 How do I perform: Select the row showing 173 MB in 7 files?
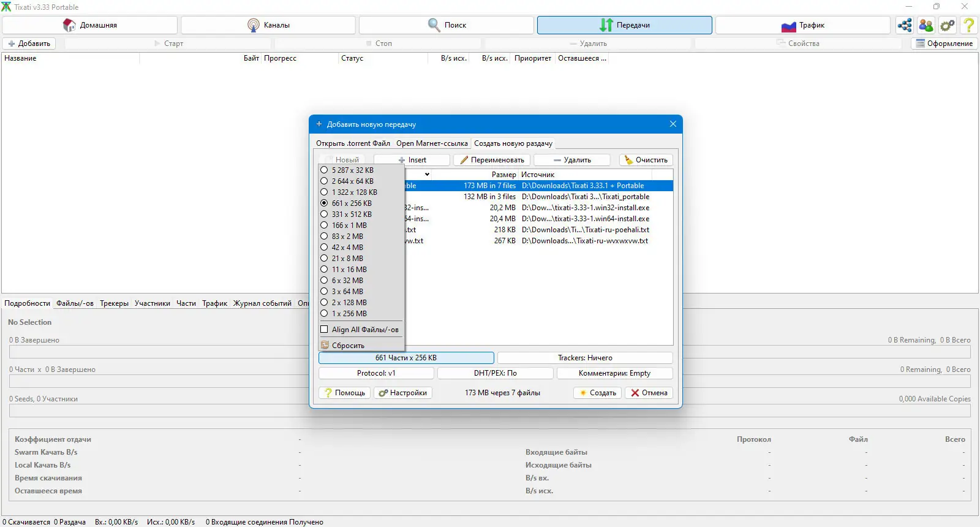[539, 186]
